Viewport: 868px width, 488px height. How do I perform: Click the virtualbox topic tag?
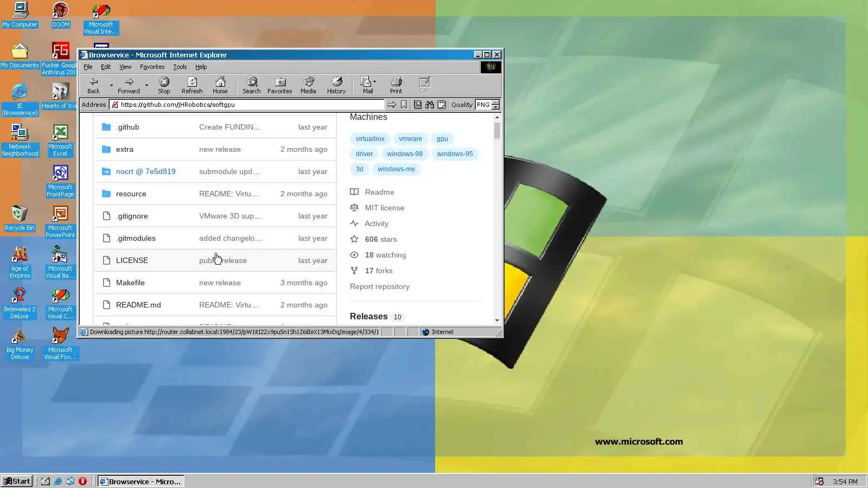(x=370, y=139)
